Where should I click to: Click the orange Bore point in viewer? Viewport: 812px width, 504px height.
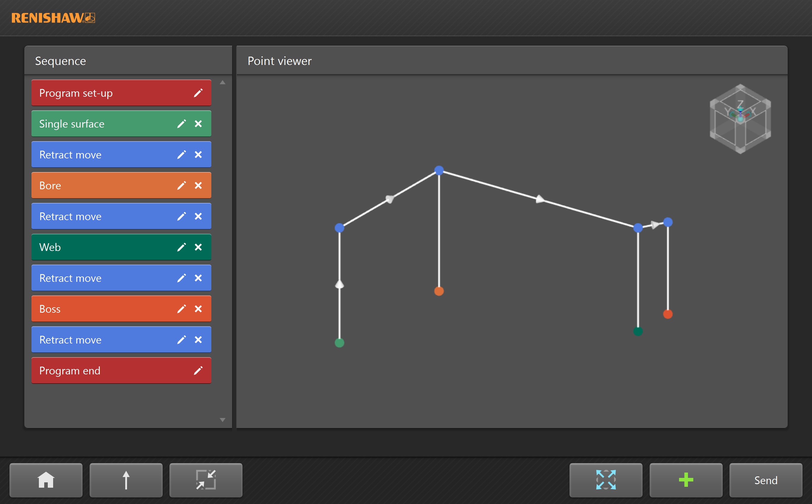point(439,291)
